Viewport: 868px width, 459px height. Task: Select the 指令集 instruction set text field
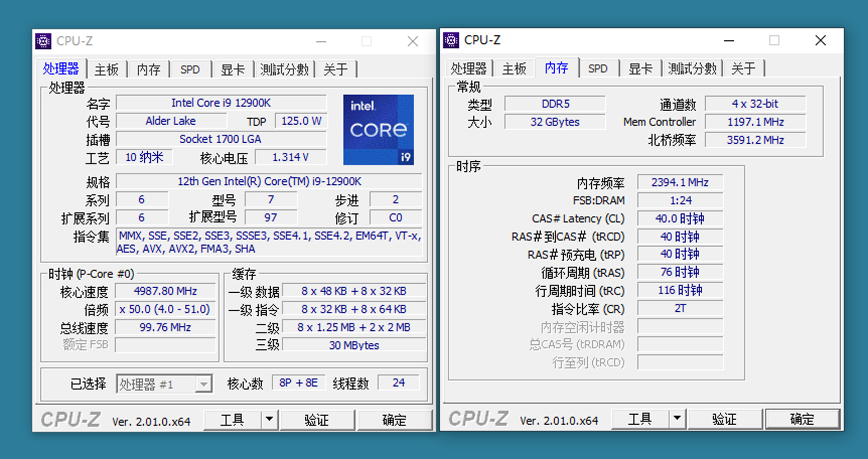269,242
